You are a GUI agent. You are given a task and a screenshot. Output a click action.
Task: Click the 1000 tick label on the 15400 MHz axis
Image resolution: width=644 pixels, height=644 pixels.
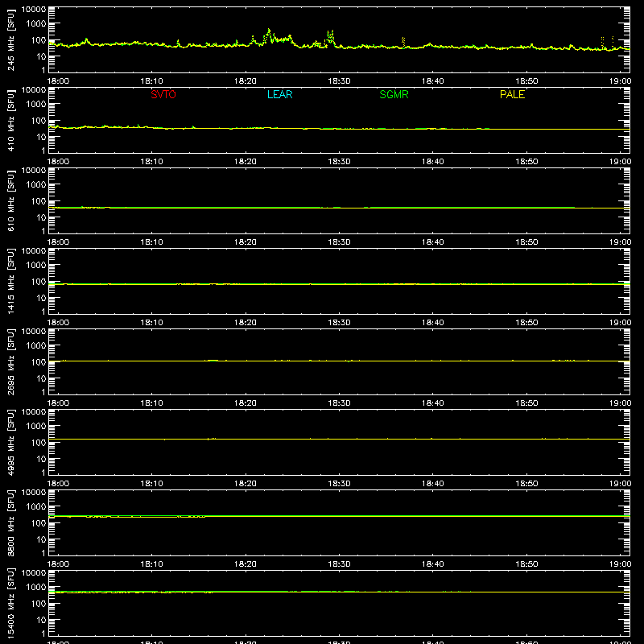point(36,588)
